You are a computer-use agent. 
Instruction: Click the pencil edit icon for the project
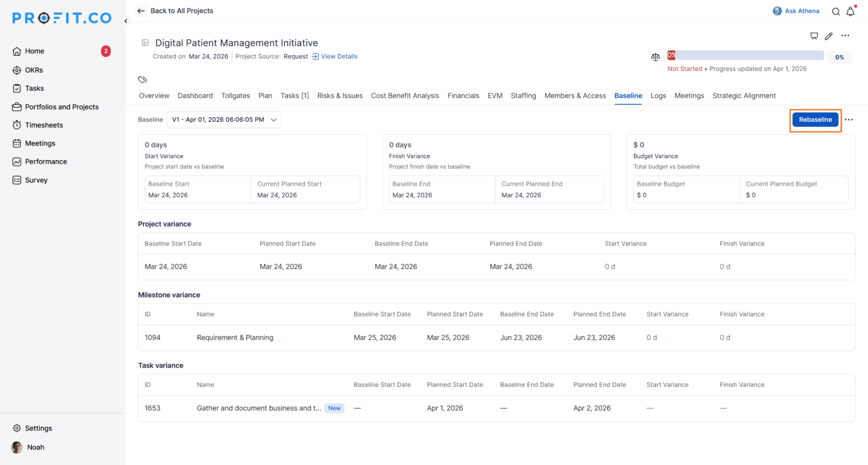pyautogui.click(x=828, y=36)
